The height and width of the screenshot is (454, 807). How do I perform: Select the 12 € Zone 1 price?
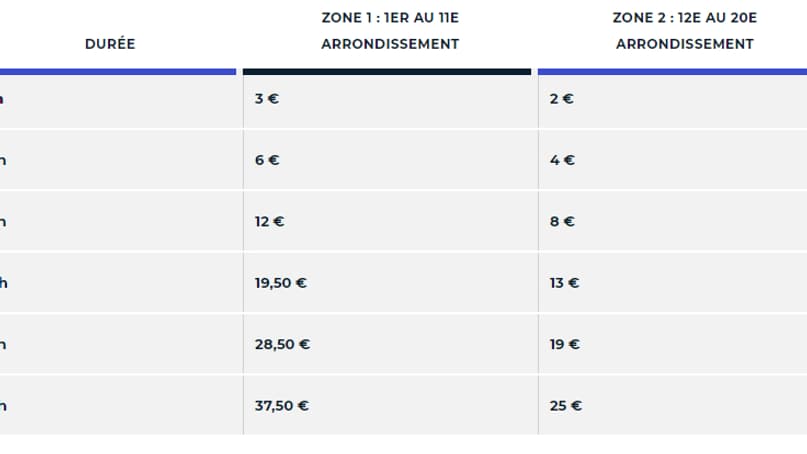(269, 221)
